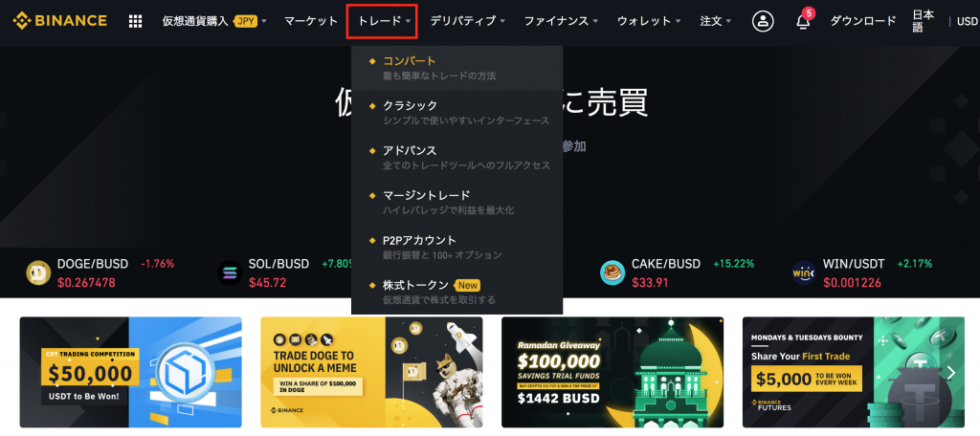Open the apps grid menu icon
This screenshot has width=980, height=436.
(x=135, y=21)
